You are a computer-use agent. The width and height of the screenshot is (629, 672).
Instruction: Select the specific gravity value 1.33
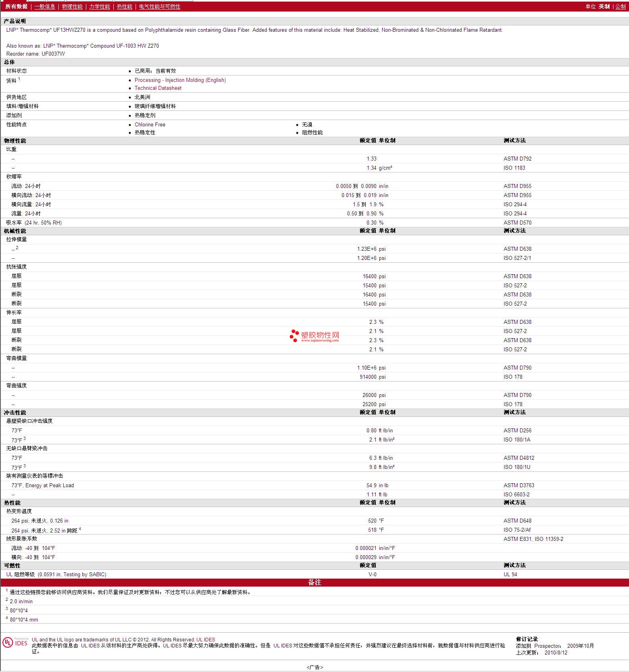[371, 159]
